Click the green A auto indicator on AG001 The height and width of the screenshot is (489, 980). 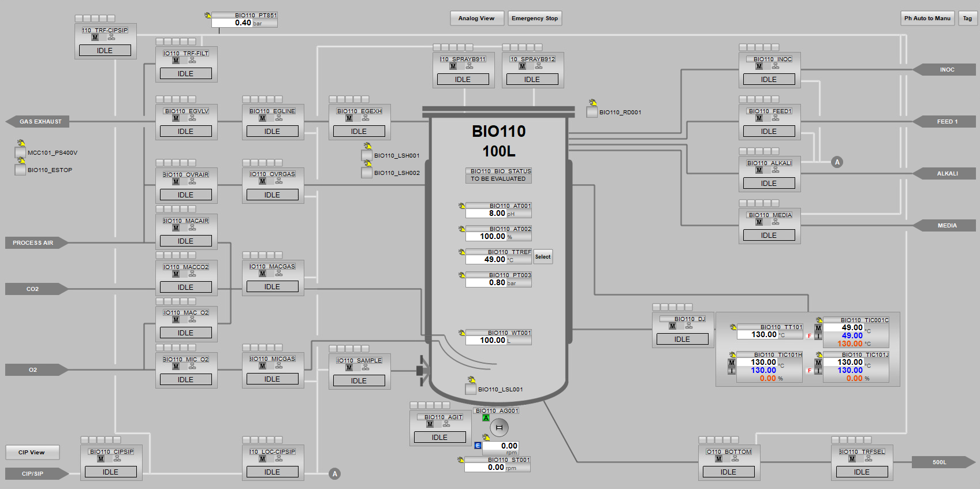486,418
